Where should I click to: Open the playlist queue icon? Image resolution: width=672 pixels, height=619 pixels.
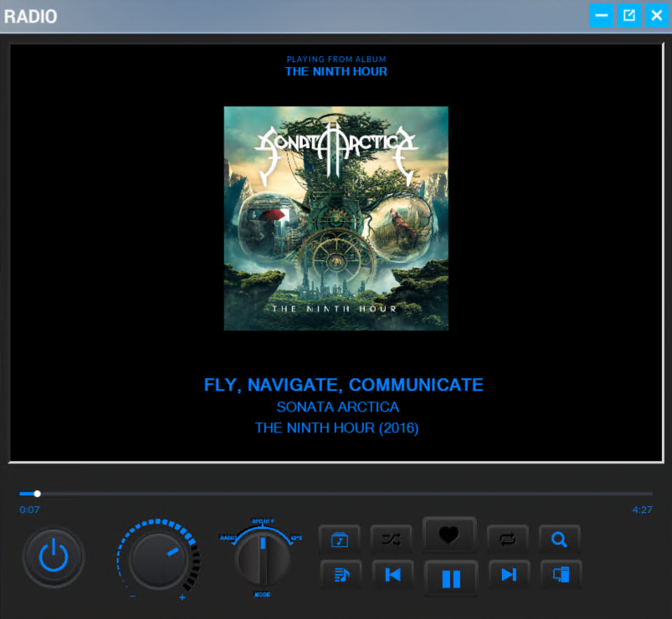point(340,575)
